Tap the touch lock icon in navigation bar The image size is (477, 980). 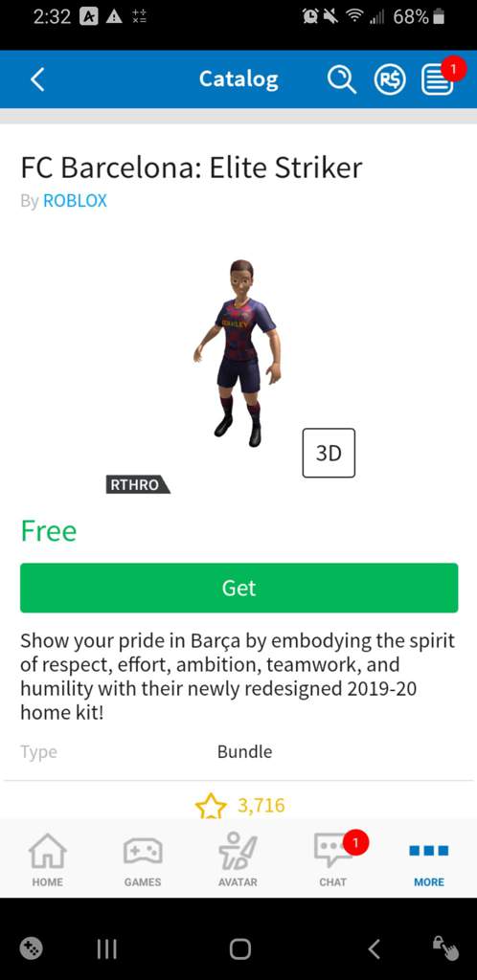[x=445, y=948]
